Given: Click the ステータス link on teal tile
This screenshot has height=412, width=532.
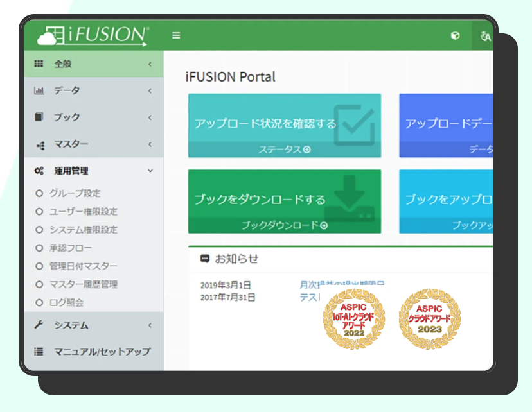Looking at the screenshot, I should (284, 150).
